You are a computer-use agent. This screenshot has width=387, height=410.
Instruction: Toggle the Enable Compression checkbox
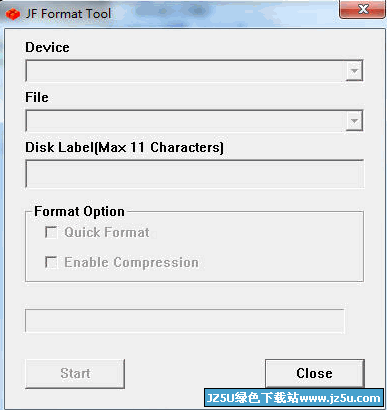[51, 262]
